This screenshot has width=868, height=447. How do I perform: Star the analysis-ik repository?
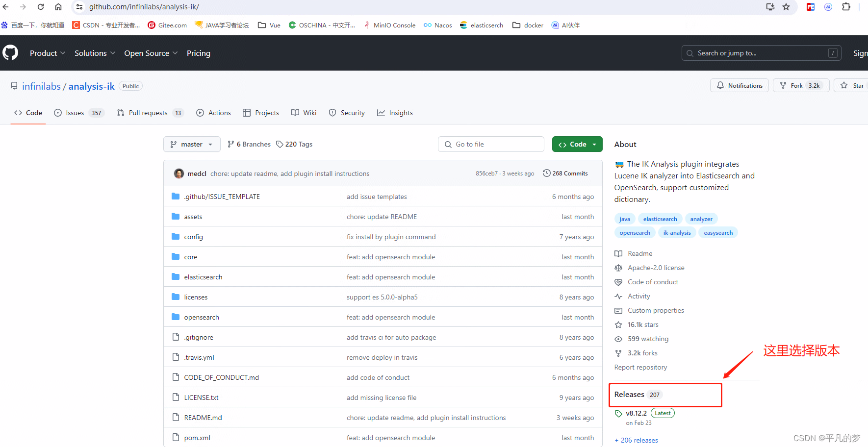click(852, 85)
